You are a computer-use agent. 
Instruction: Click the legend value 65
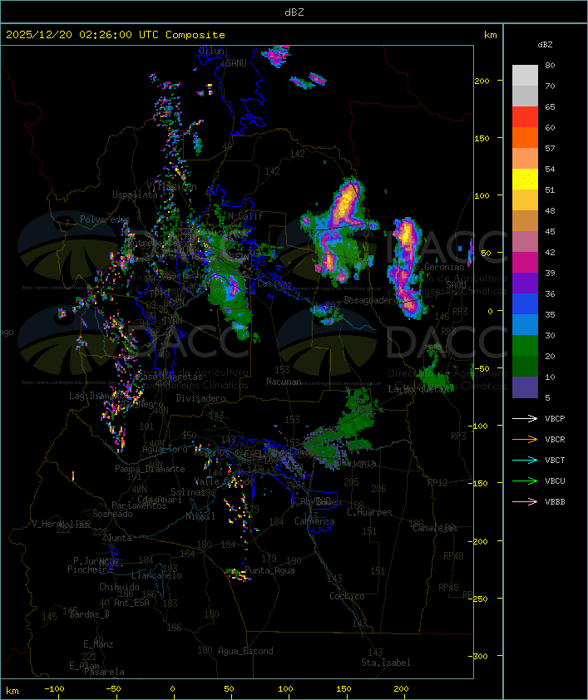550,106
